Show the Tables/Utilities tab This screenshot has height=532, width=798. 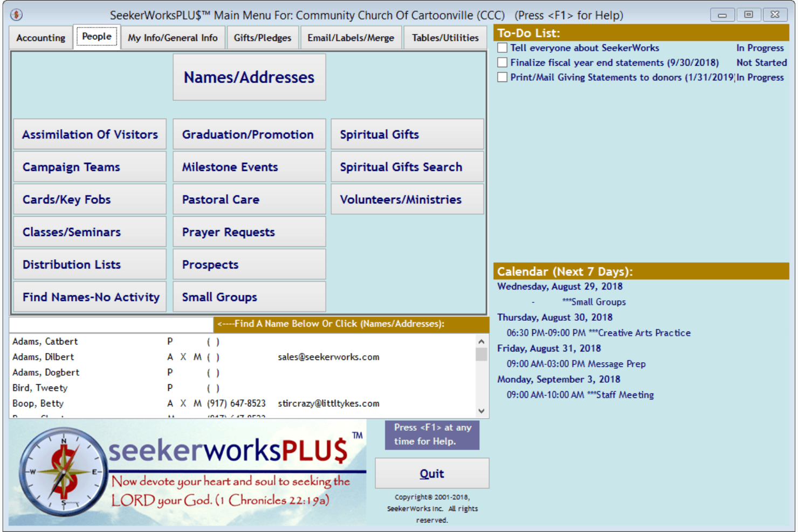(x=445, y=38)
